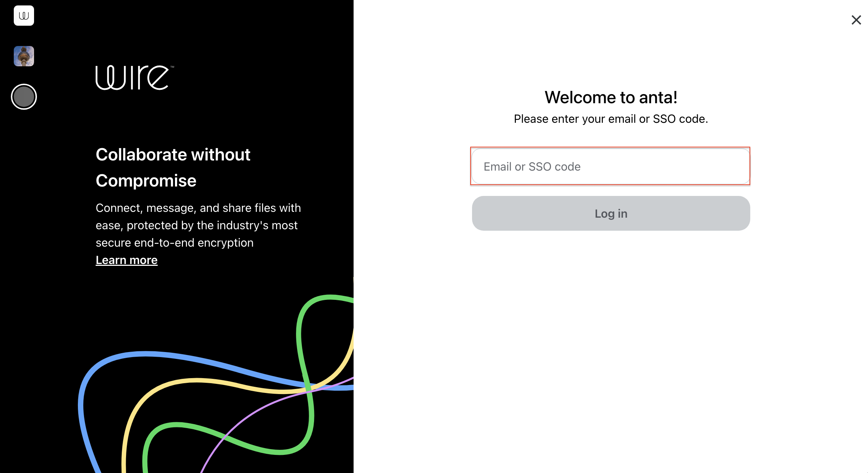868x473 pixels.
Task: Switch to the TV tower avatar account
Action: click(x=24, y=56)
